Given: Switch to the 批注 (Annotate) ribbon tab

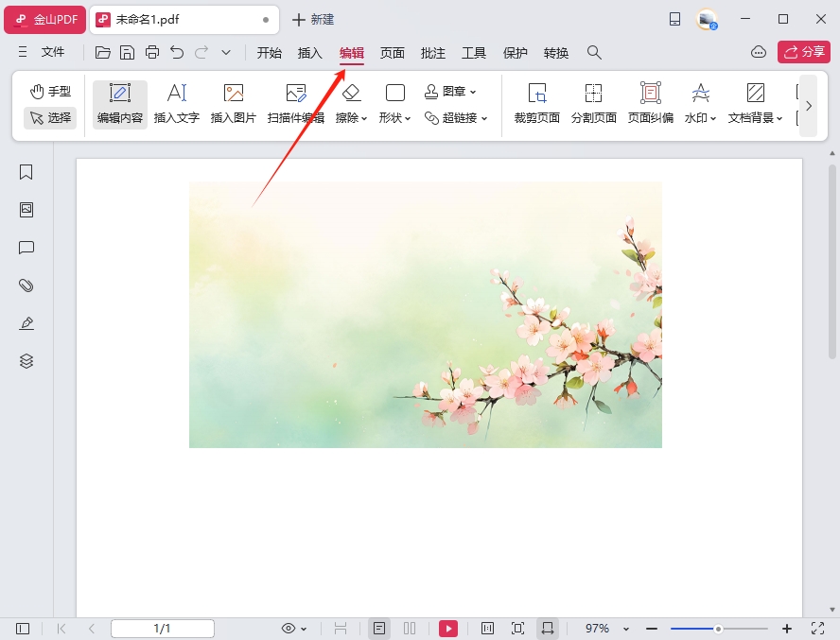Looking at the screenshot, I should 433,53.
